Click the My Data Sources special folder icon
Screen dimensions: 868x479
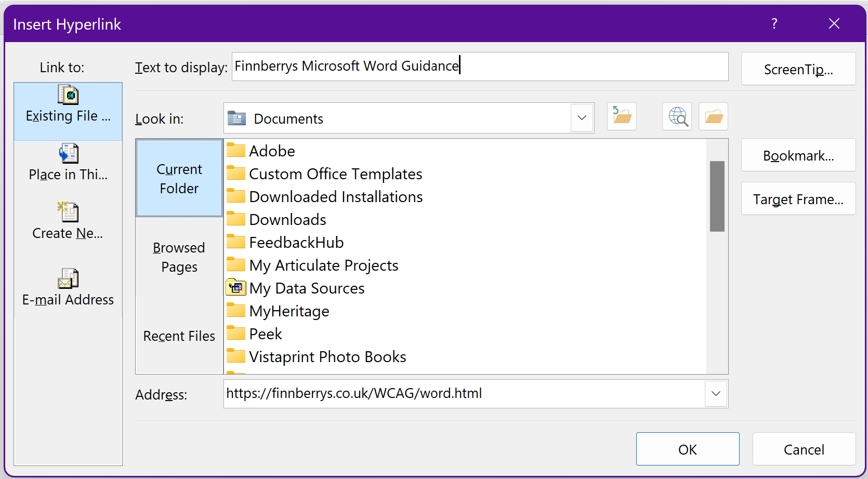pos(236,287)
